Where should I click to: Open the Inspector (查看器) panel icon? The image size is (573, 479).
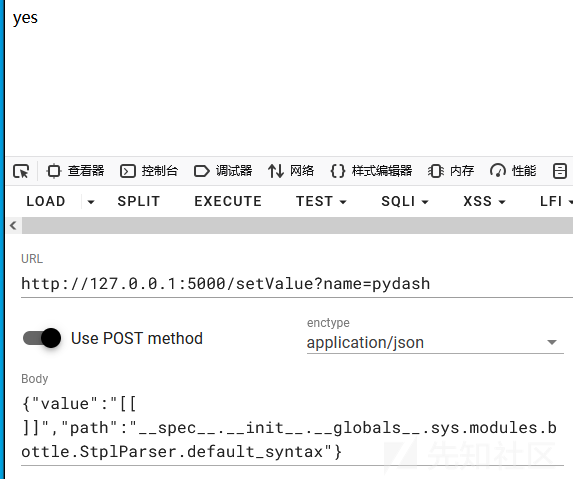pos(54,171)
